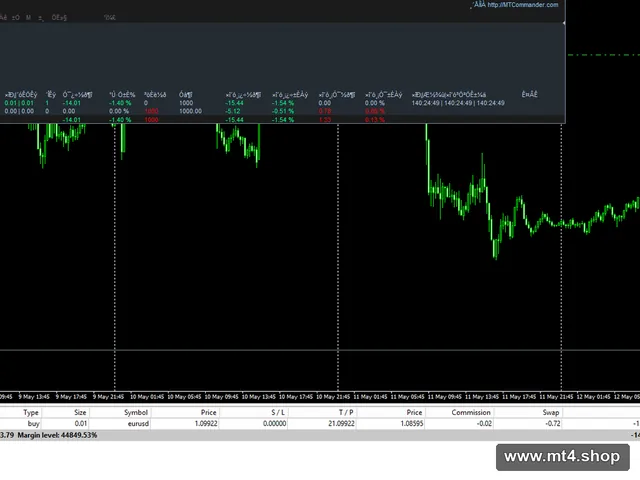The image size is (640, 480).
Task: Click the current price 1.08595 cell
Action: click(x=411, y=423)
